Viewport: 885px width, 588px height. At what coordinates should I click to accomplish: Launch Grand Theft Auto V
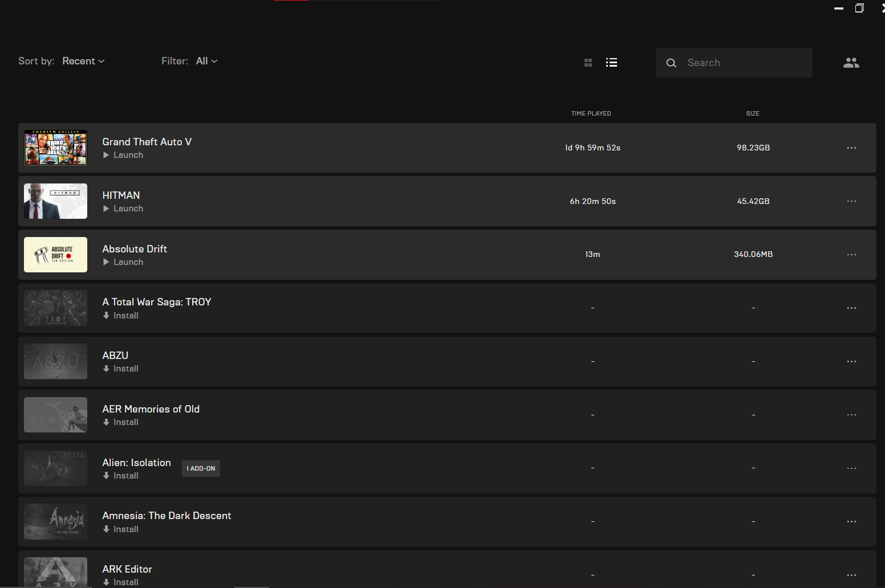coord(123,155)
